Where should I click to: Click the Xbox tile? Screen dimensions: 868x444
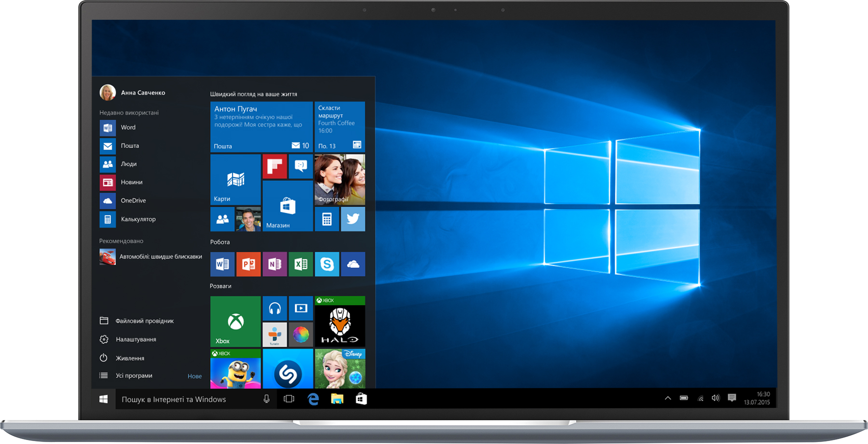pos(235,322)
